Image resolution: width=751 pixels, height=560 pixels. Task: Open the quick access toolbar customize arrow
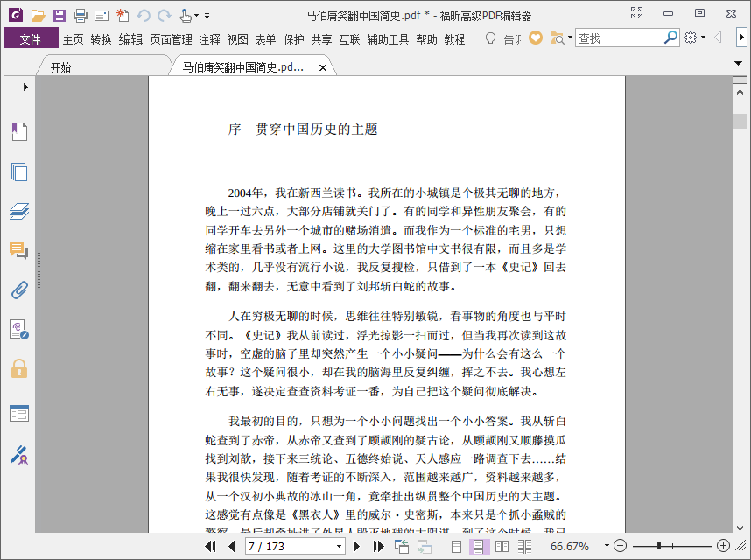(207, 16)
